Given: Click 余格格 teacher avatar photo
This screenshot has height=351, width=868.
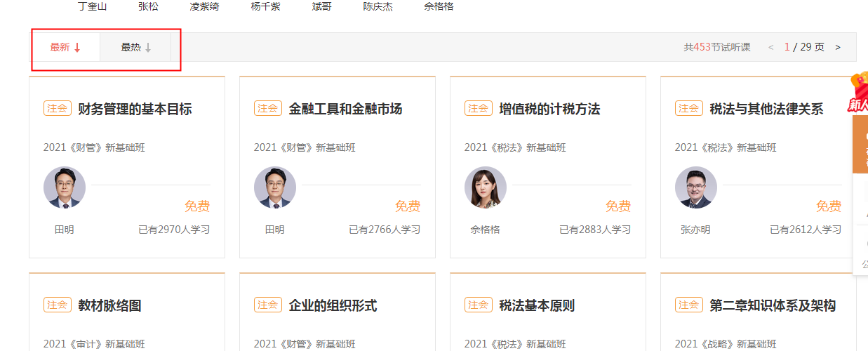Looking at the screenshot, I should [486, 187].
